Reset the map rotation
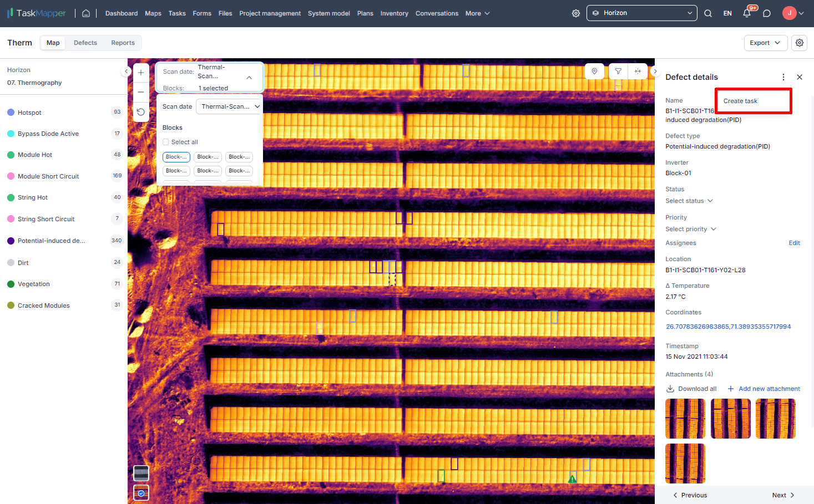 tap(141, 112)
